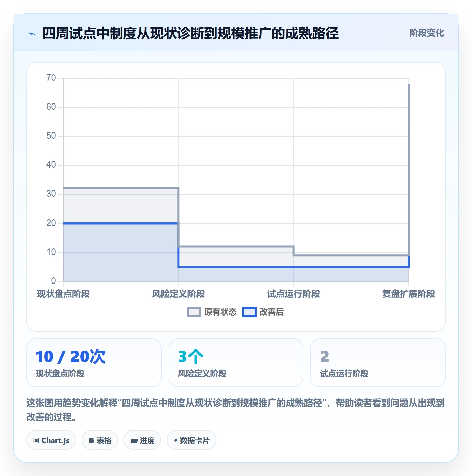Click the 阶段变化 label in header
This screenshot has height=476, width=472.
point(426,33)
